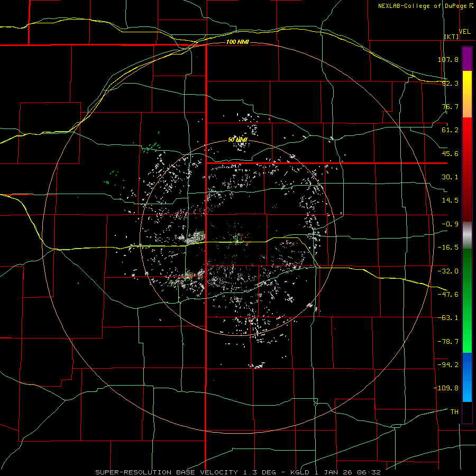476x476 pixels.
Task: Click the blue segment of velocity color bar
Action: point(467,377)
